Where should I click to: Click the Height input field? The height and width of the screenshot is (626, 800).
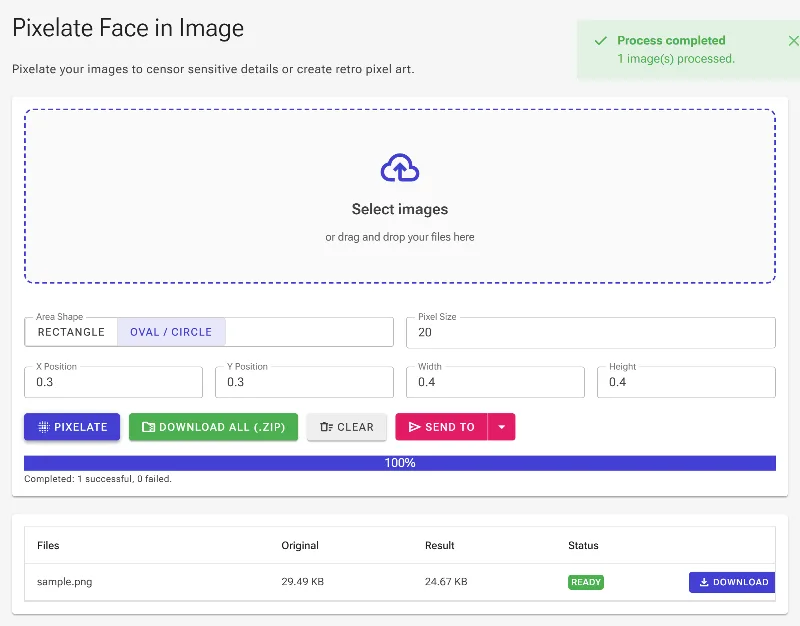[x=686, y=382]
